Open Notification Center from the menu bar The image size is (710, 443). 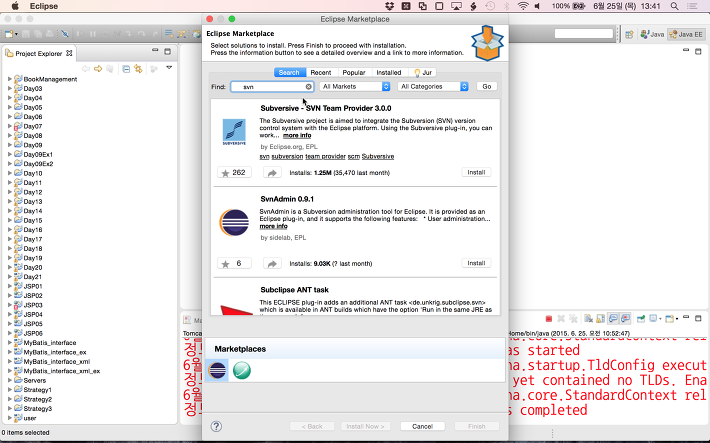pyautogui.click(x=692, y=6)
